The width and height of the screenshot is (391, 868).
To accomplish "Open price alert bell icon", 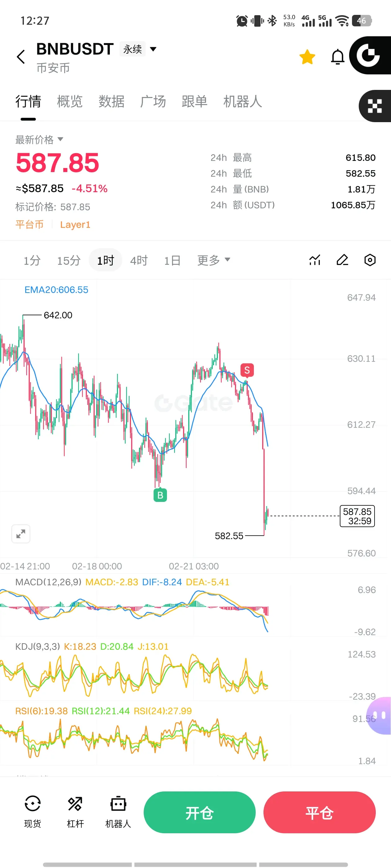I will [337, 57].
